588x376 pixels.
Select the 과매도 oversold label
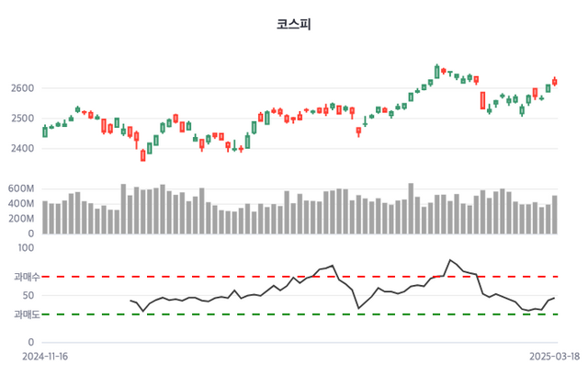(x=22, y=314)
